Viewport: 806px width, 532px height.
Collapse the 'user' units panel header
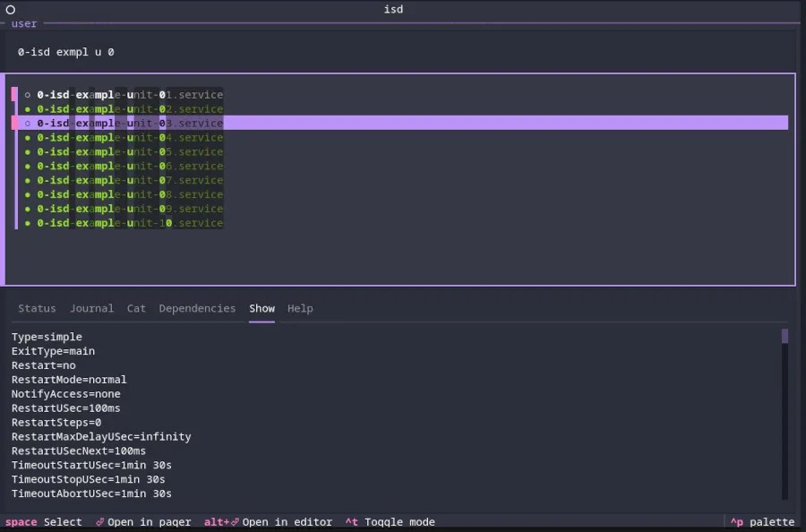point(23,23)
